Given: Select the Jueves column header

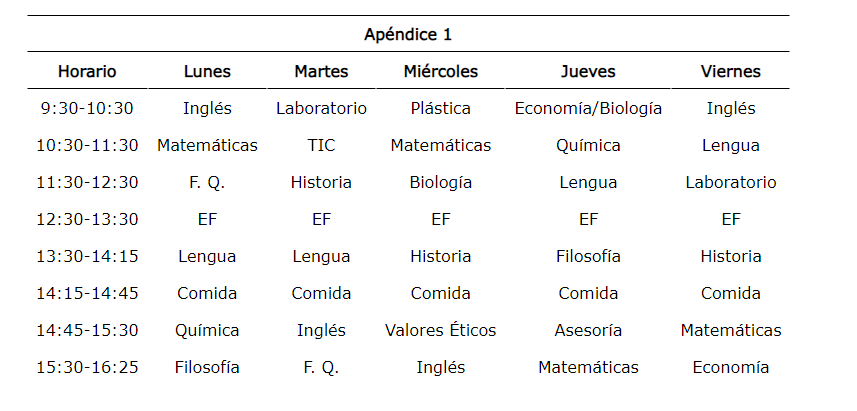Looking at the screenshot, I should pos(588,71).
